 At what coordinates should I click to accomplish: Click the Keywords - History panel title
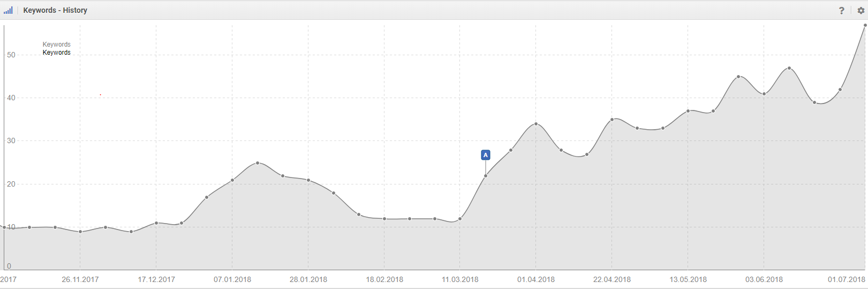[55, 10]
